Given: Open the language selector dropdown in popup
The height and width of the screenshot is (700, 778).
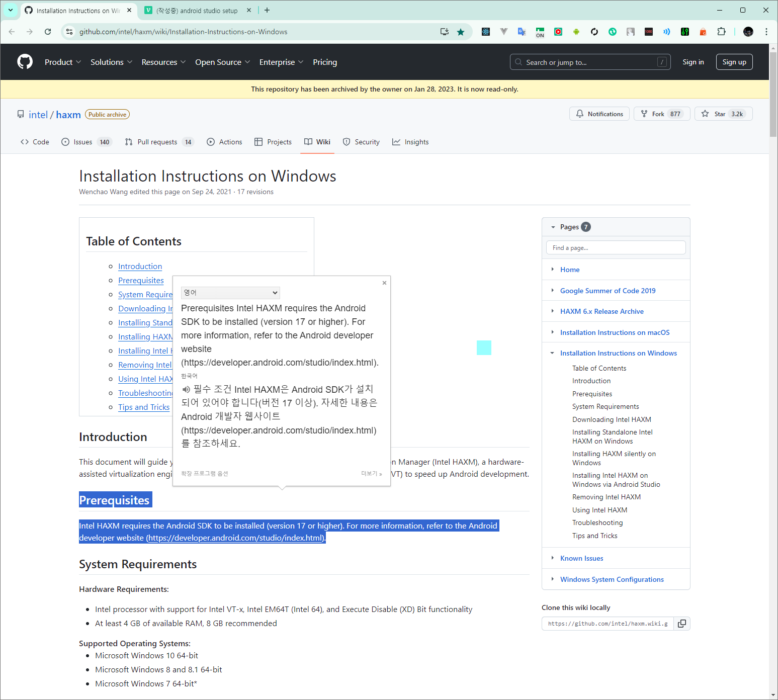Looking at the screenshot, I should point(230,293).
